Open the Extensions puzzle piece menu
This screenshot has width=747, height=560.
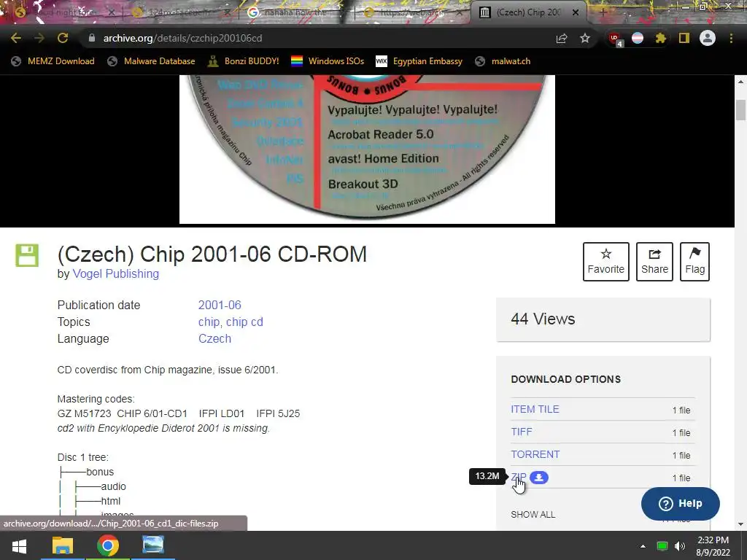pyautogui.click(x=660, y=38)
